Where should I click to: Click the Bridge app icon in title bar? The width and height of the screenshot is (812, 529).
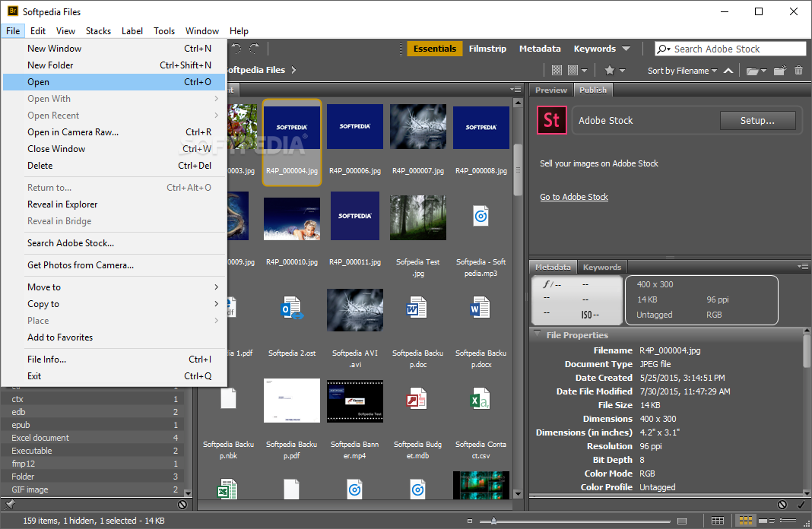[x=13, y=11]
